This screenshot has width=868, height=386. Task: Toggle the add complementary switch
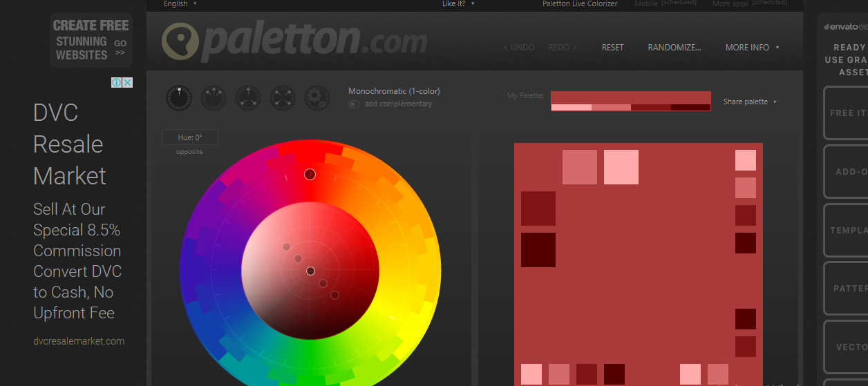coord(353,104)
